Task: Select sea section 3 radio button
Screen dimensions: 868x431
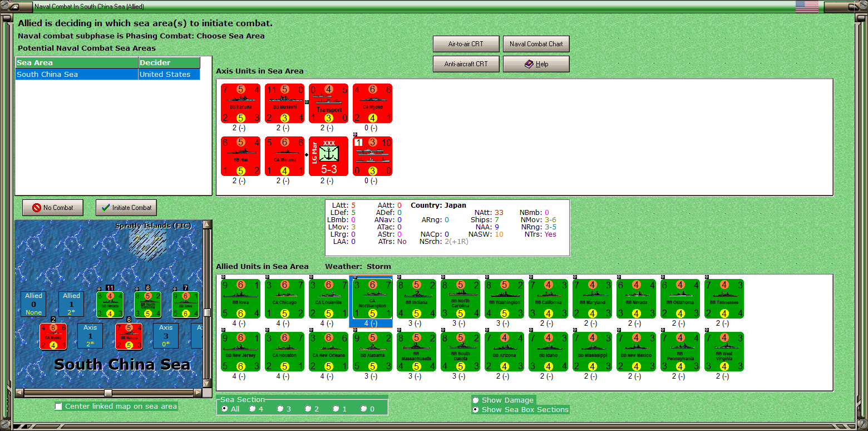Action: (280, 409)
